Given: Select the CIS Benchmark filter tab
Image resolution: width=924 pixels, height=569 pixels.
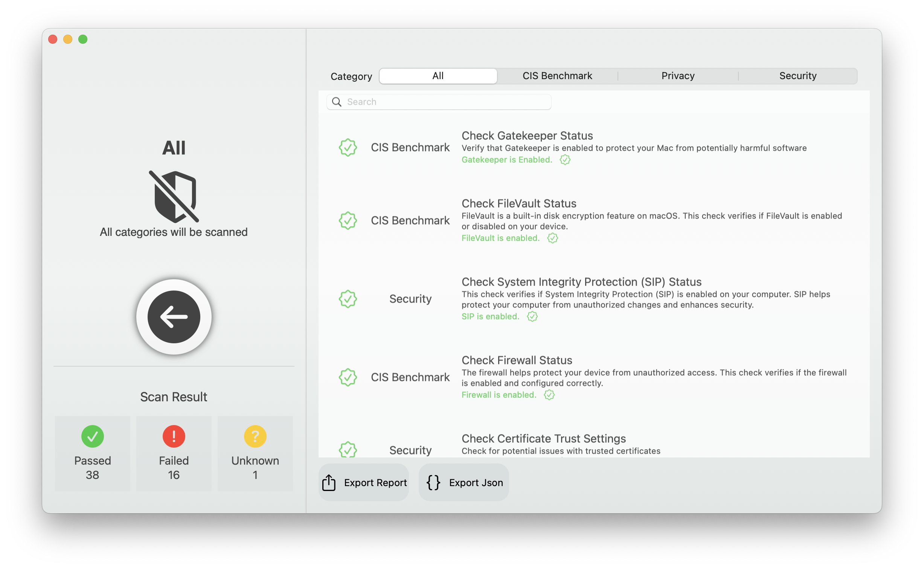Looking at the screenshot, I should pos(557,75).
